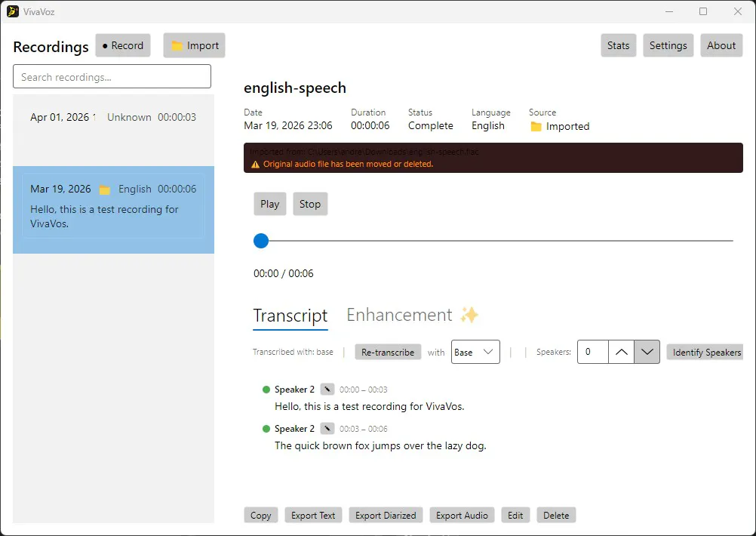
Task: Click green dot of second Speaker 2 segment
Action: (x=266, y=428)
